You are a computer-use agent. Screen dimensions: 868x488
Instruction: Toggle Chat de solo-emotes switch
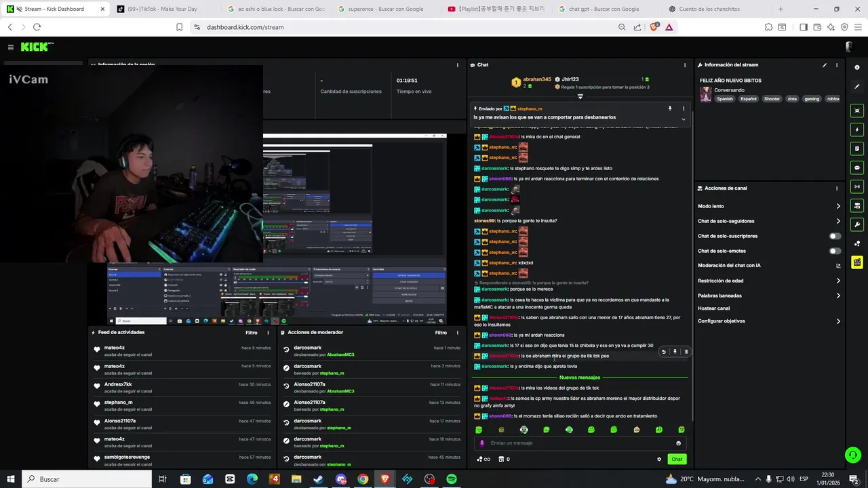coord(835,251)
